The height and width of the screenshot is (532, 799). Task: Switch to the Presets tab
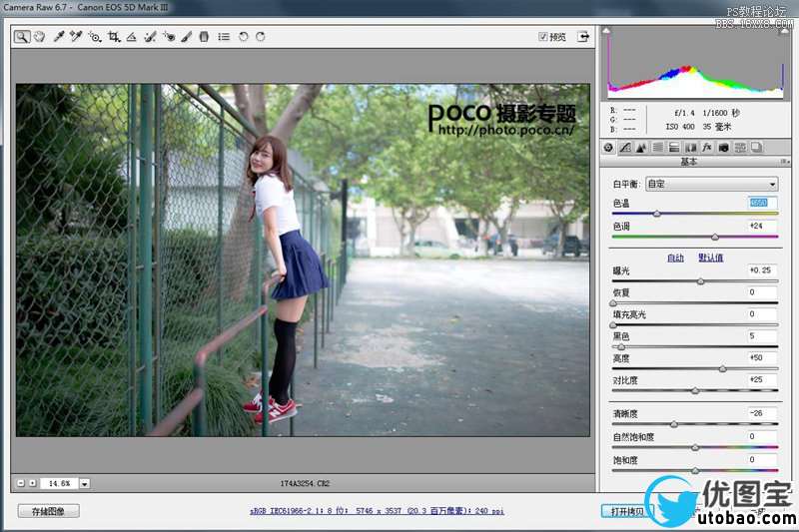pos(740,148)
